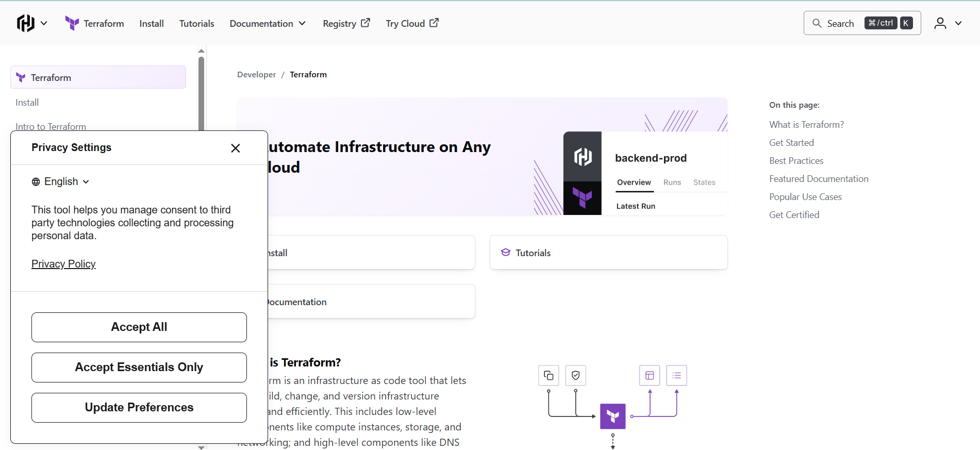Click the HashiCorp logo in backend-prod card

click(x=583, y=157)
